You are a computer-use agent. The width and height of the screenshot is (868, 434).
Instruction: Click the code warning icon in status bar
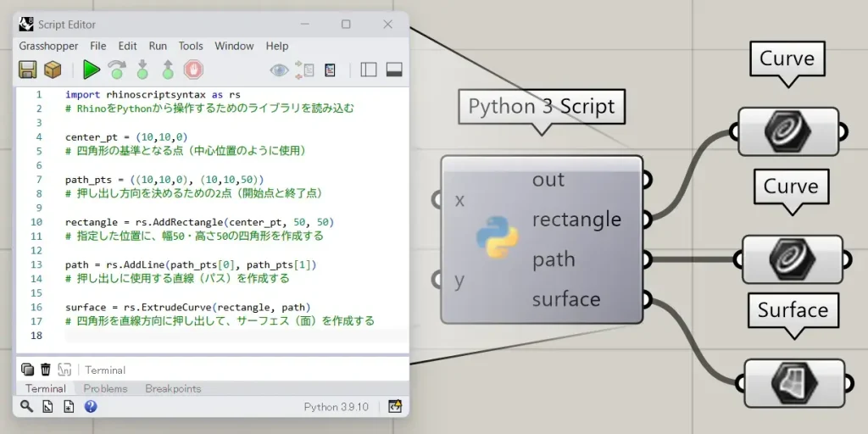pos(395,407)
